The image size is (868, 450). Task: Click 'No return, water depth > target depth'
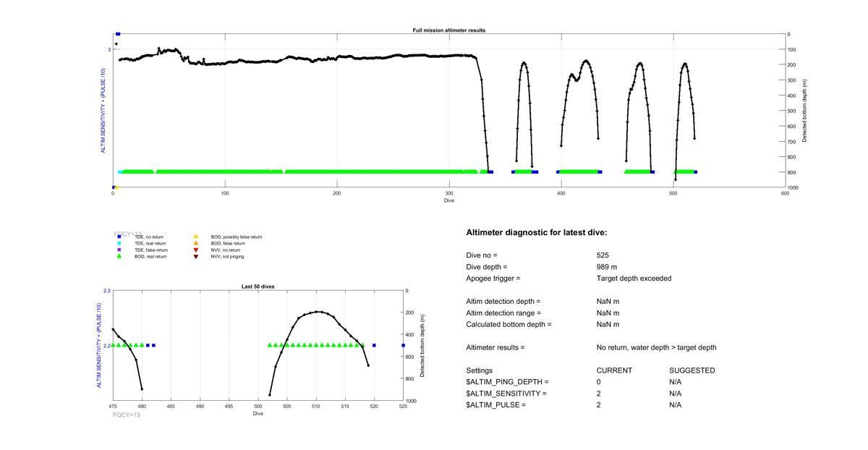pos(657,348)
